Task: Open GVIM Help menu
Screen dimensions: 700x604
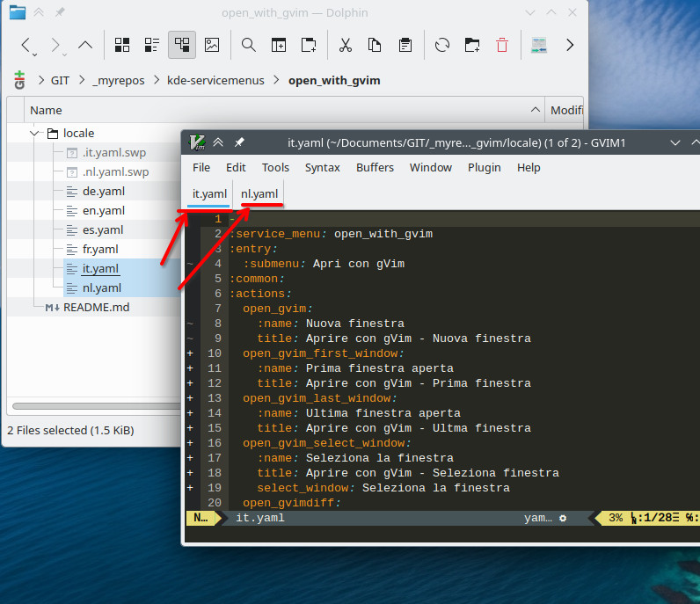Action: click(x=529, y=168)
